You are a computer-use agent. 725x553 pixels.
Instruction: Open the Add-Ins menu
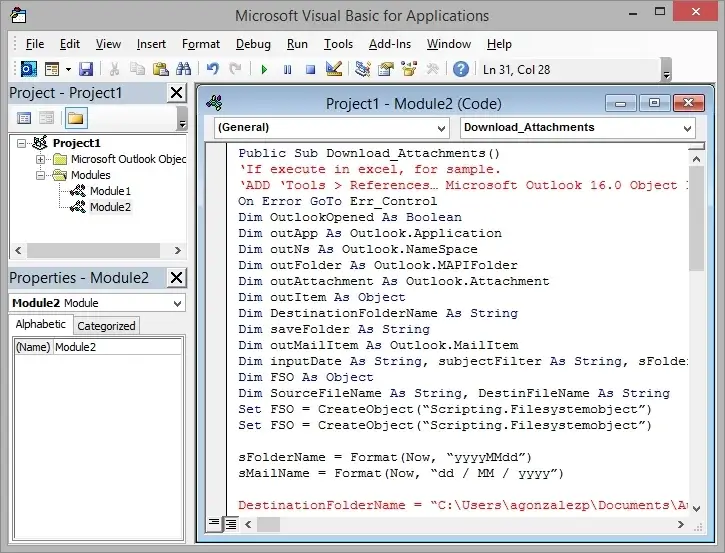[x=390, y=44]
